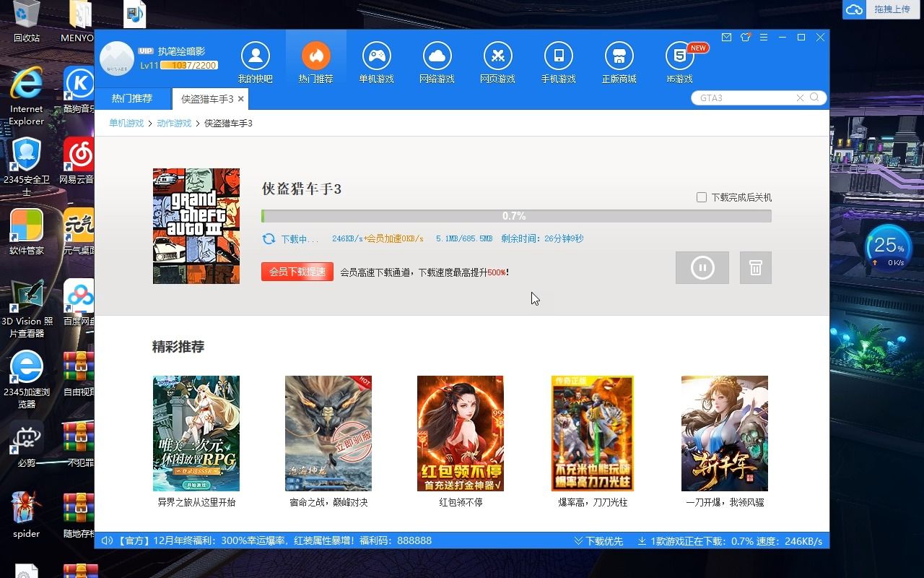Open H5游戏 icon

tap(680, 56)
